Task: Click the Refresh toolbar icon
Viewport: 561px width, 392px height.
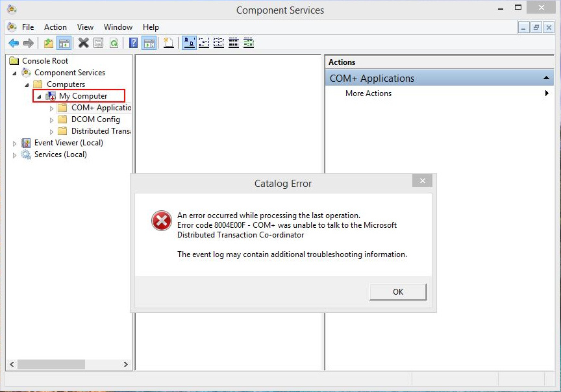Action: 114,43
